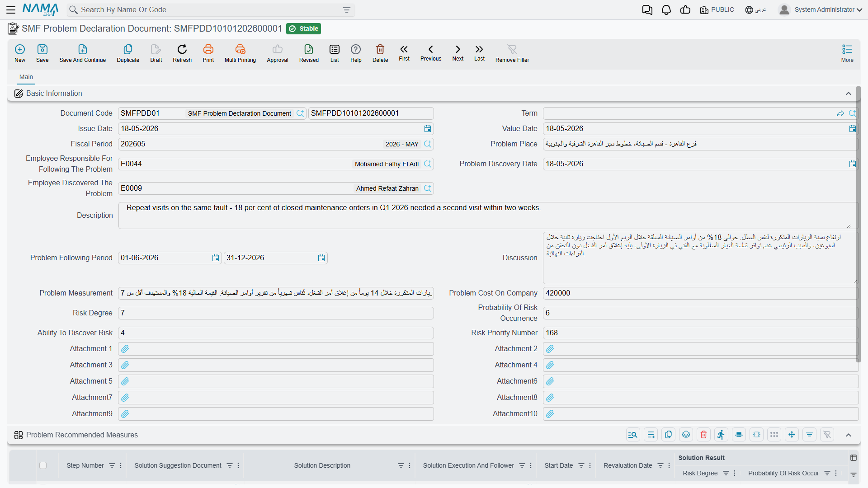The width and height of the screenshot is (868, 488).
Task: Click grid column chooser icon
Action: 854,458
